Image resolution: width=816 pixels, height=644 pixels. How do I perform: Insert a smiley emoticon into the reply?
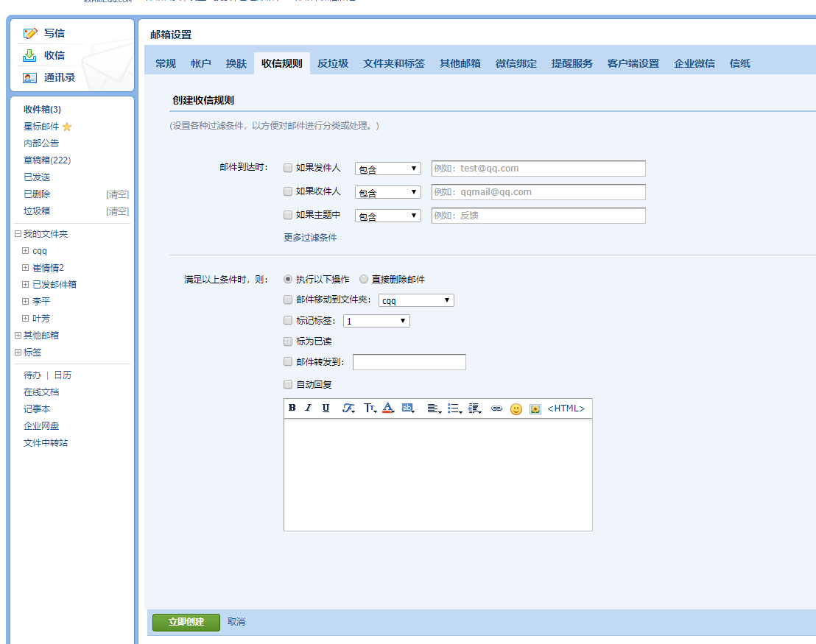[x=516, y=408]
